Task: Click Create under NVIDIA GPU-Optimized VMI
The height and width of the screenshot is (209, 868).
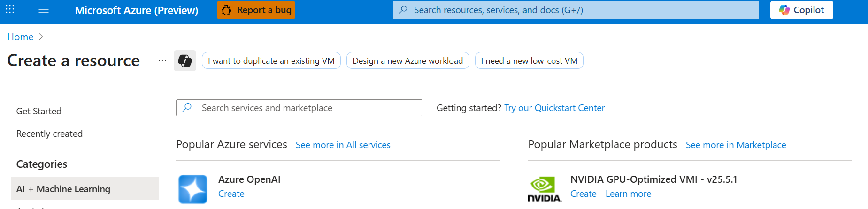Action: [584, 194]
